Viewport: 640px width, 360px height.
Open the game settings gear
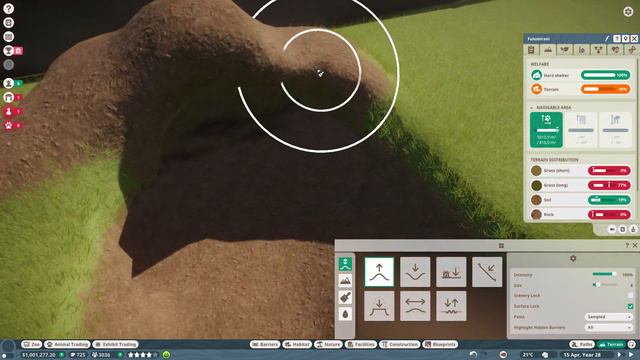pyautogui.click(x=628, y=11)
